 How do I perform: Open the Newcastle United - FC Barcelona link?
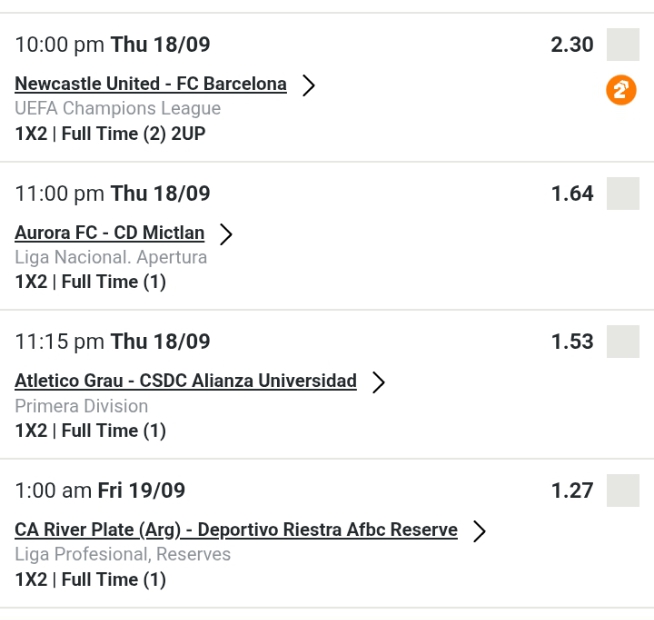(x=150, y=84)
